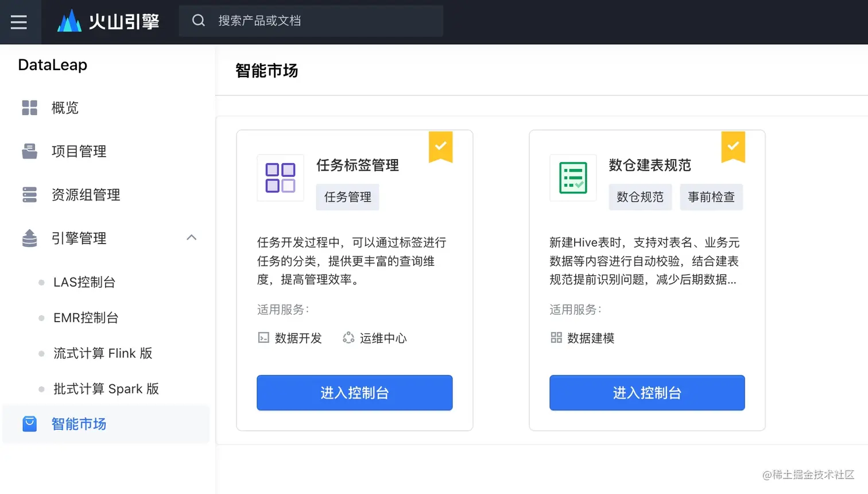Click the 运维中心 service label
The height and width of the screenshot is (494, 868).
[x=383, y=338]
